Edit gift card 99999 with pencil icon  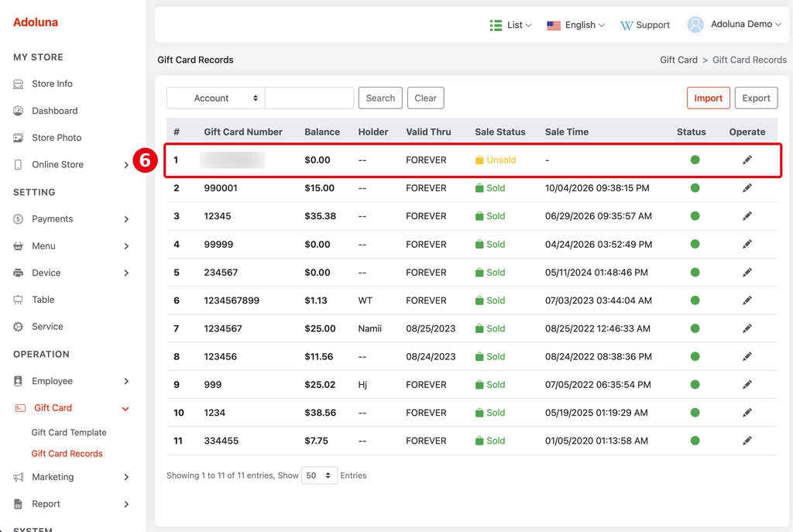[747, 244]
